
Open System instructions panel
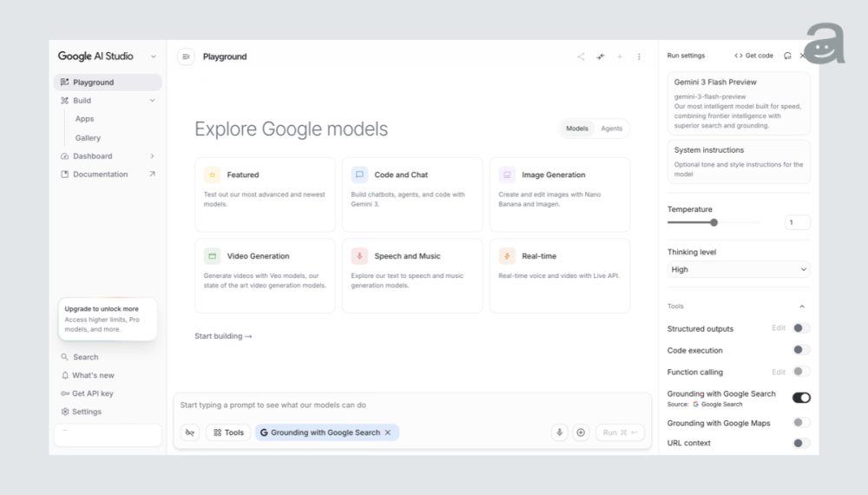739,162
